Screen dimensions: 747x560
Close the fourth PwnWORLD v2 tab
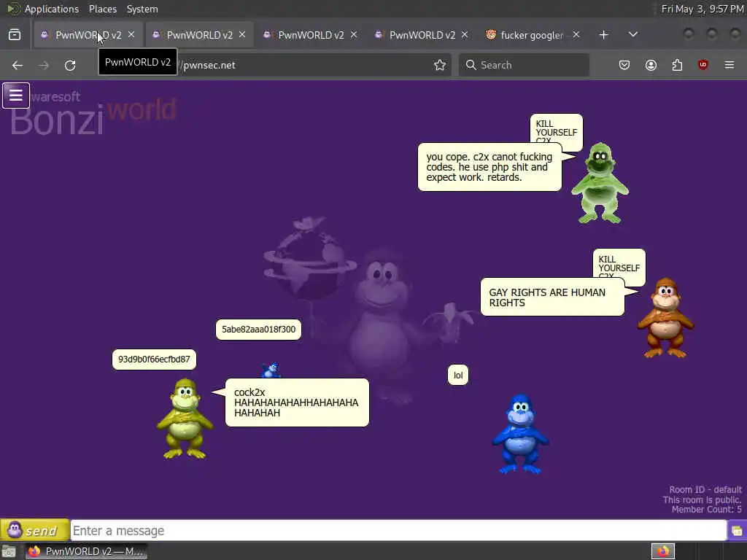pos(465,35)
